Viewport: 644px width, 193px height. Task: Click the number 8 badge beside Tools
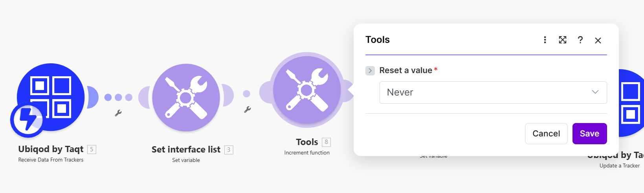pyautogui.click(x=326, y=142)
